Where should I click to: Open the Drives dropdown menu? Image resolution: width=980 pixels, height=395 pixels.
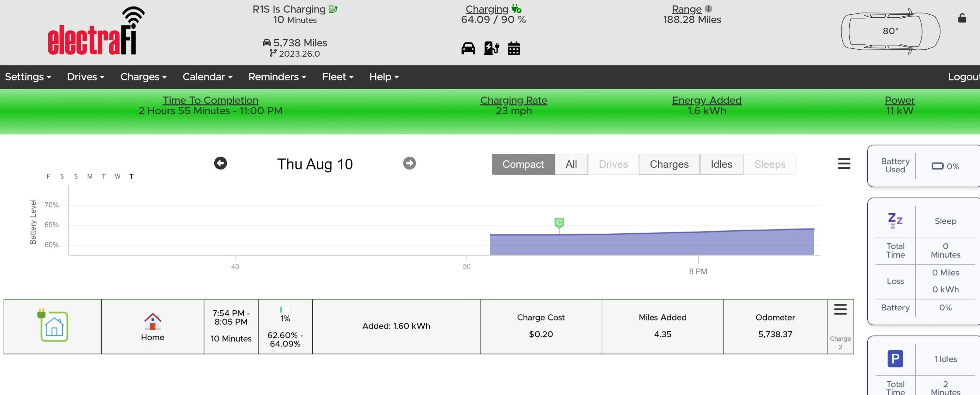(x=86, y=77)
